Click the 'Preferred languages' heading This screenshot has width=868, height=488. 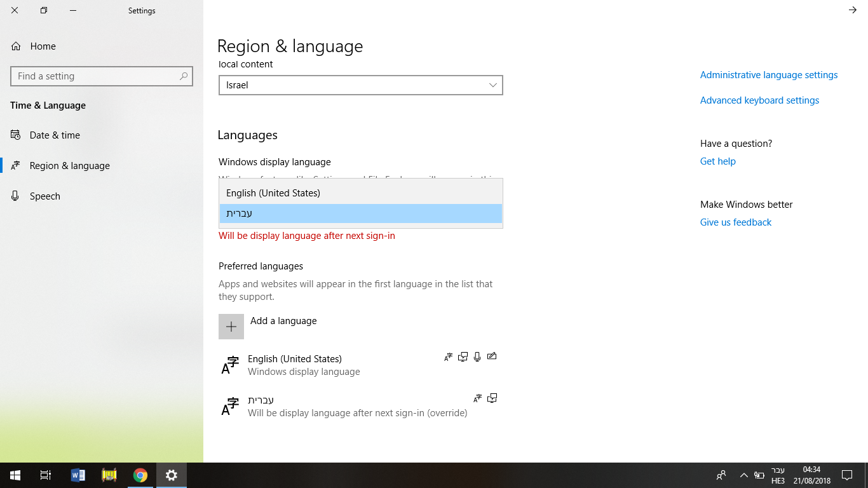point(261,266)
